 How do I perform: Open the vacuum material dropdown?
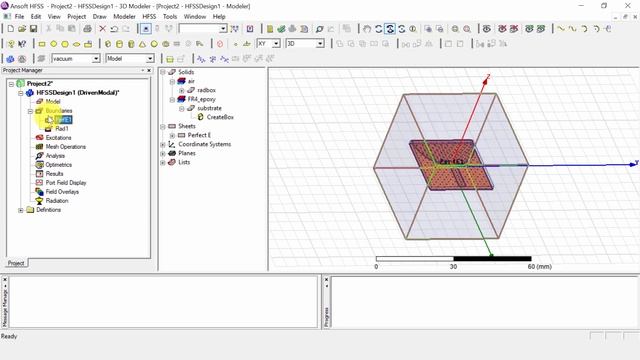96,59
